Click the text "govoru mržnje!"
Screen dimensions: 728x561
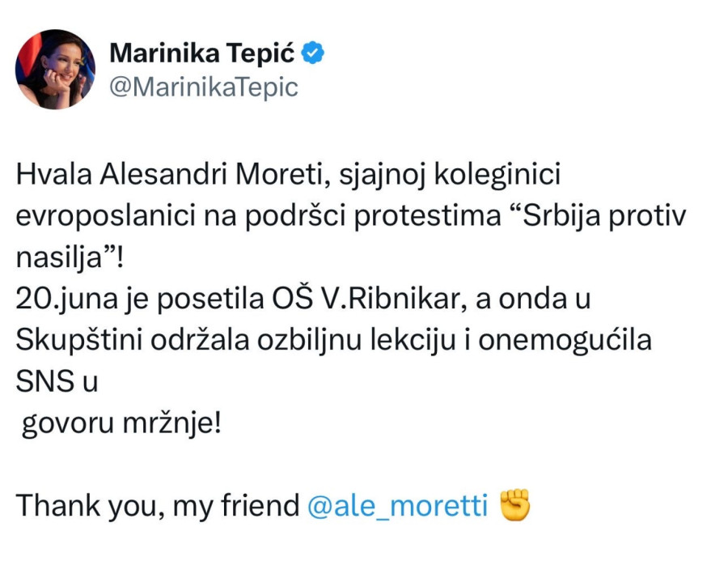click(121, 423)
